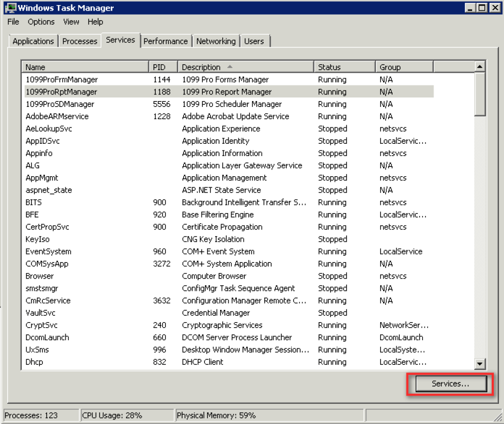This screenshot has height=424, width=504.
Task: Sort by the PID column header
Action: click(x=164, y=67)
